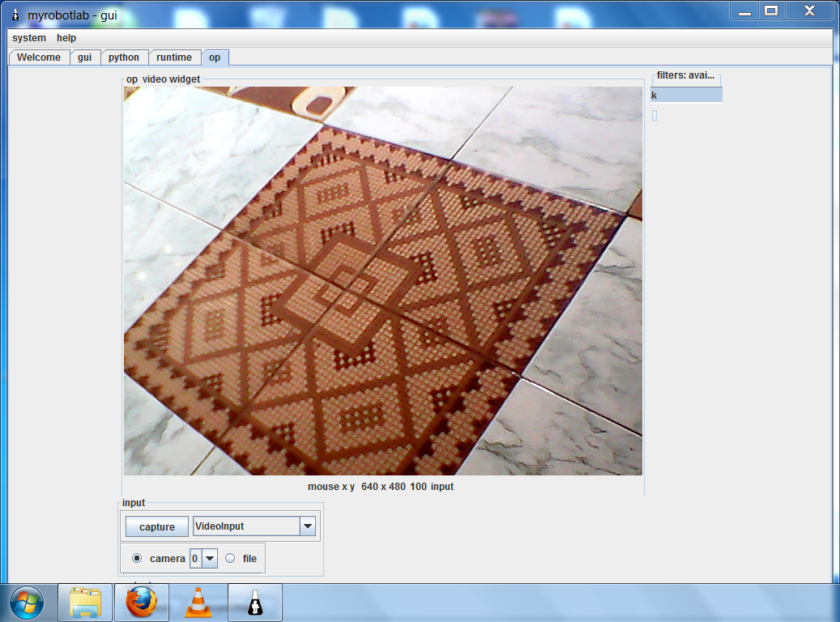Open the Windows Start menu
Viewport: 840px width, 622px height.
(x=27, y=603)
